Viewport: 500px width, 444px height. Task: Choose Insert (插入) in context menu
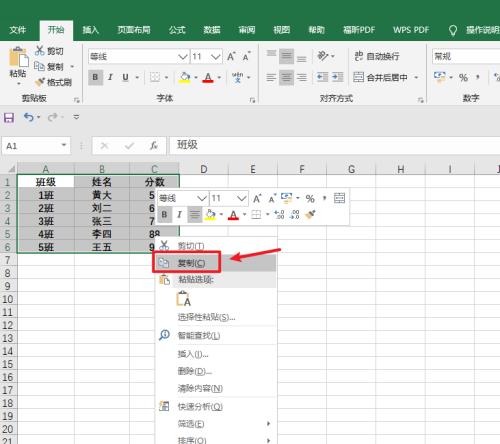point(216,354)
